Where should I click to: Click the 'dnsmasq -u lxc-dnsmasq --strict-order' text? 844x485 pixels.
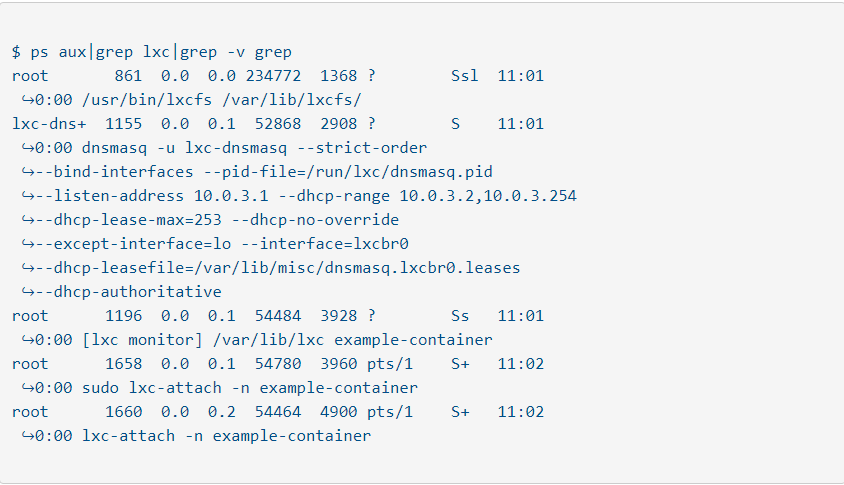click(254, 148)
